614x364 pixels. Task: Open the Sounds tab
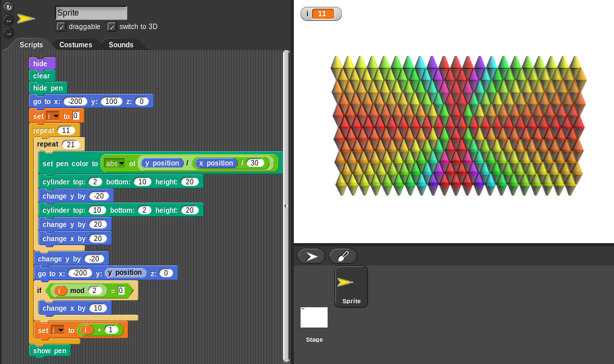click(121, 45)
